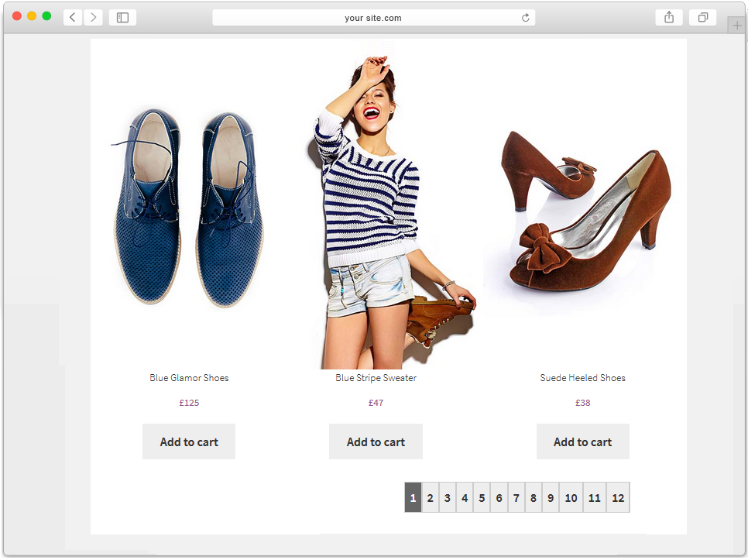Viewport: 748px width, 560px height.
Task: Jump to pagination page 8
Action: 534,497
